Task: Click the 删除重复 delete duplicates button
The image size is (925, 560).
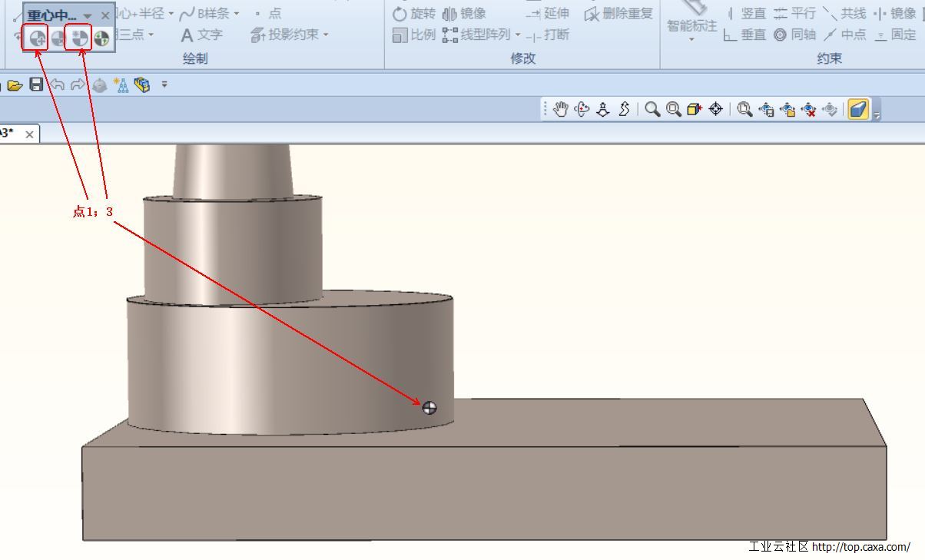Action: [618, 14]
